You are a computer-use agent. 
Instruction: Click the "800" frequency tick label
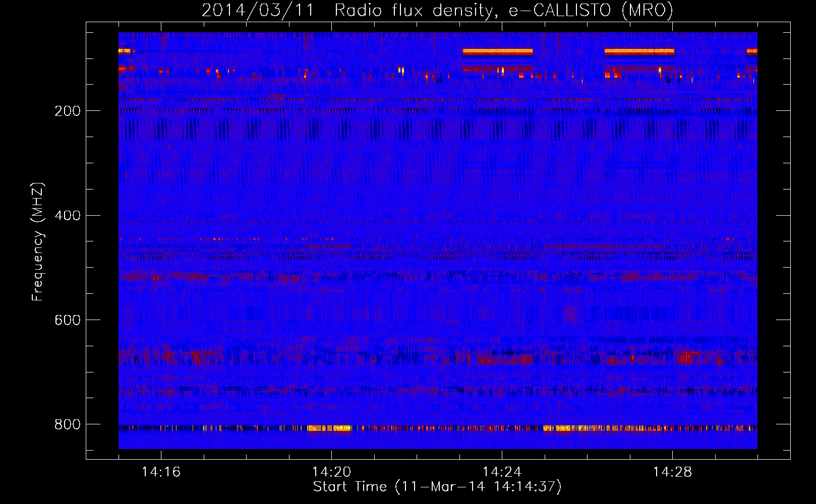point(68,424)
